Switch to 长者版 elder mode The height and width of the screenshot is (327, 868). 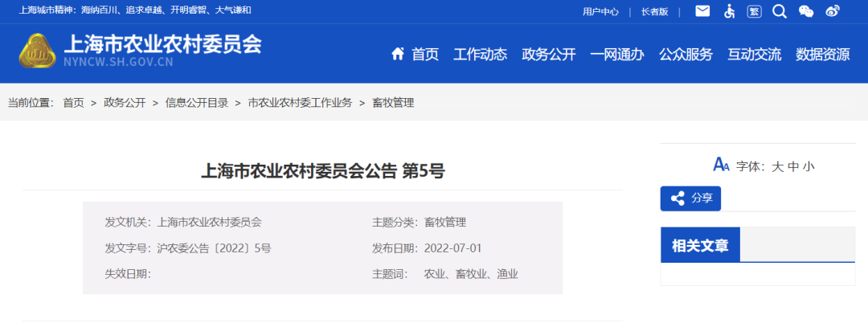[x=654, y=11]
